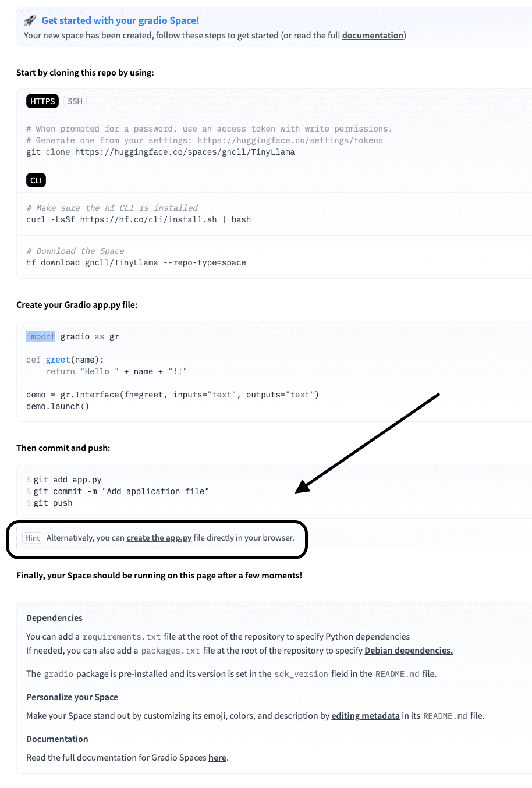Open the huggingface.co settings tokens link
Screen dimensions: 532x788
coord(290,140)
